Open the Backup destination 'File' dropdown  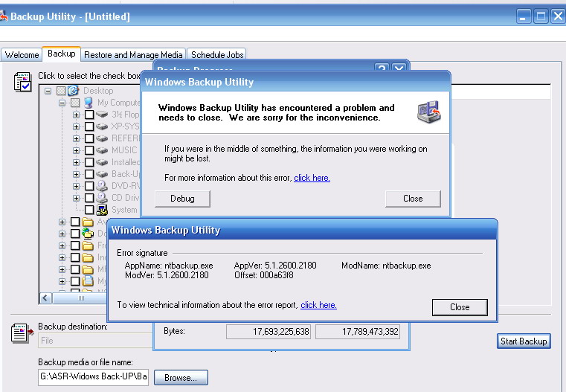96,341
